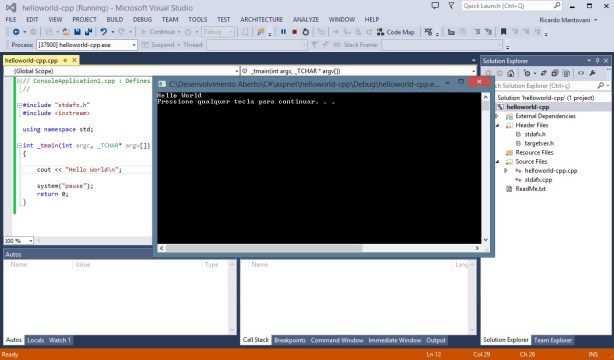The image size is (614, 360).
Task: Collapse the #include region in editor
Action: [x=19, y=105]
